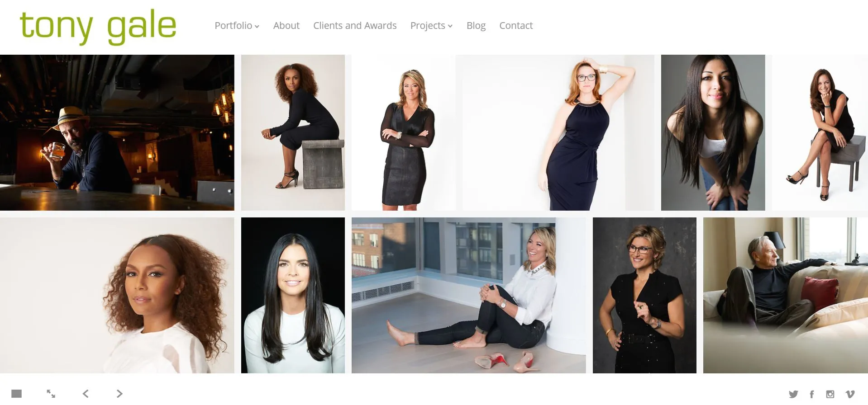Toggle fullscreen with the expand arrows icon
868x405 pixels.
(51, 394)
